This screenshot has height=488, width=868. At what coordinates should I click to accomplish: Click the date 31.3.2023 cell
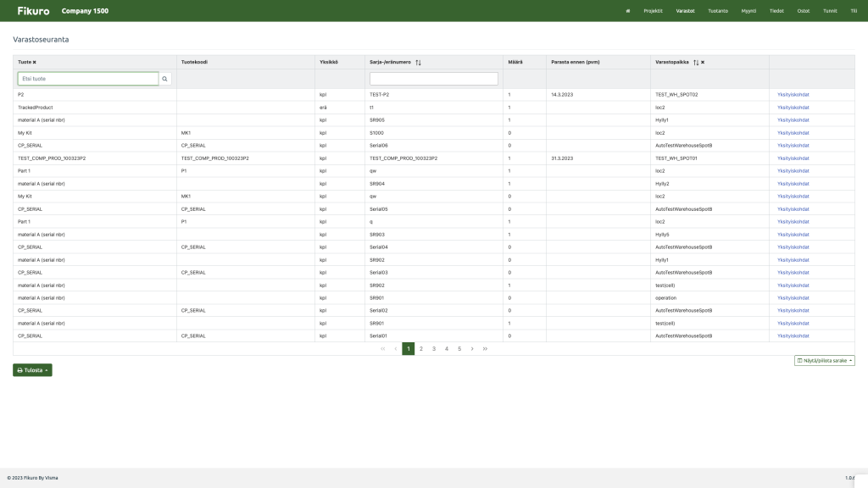(x=562, y=158)
